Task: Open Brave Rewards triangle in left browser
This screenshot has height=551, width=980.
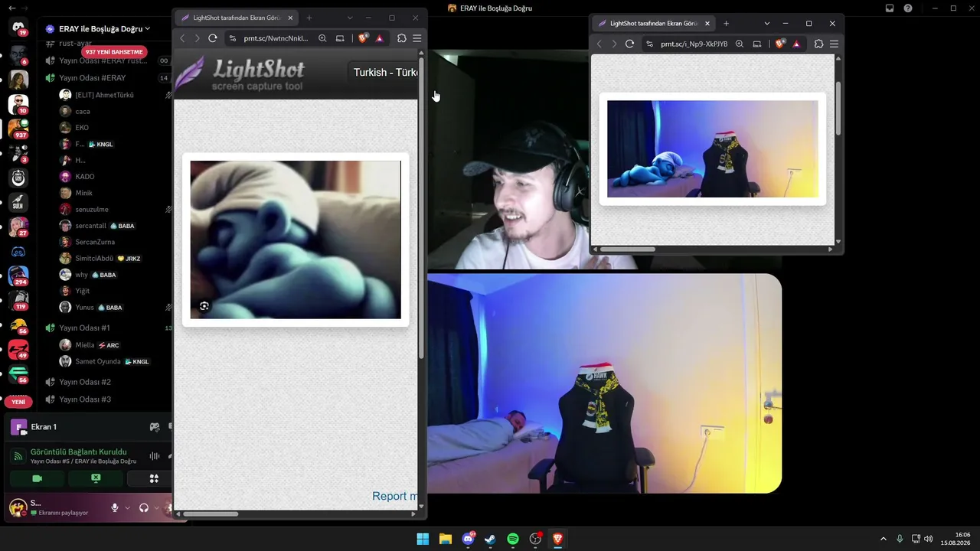Action: (379, 38)
